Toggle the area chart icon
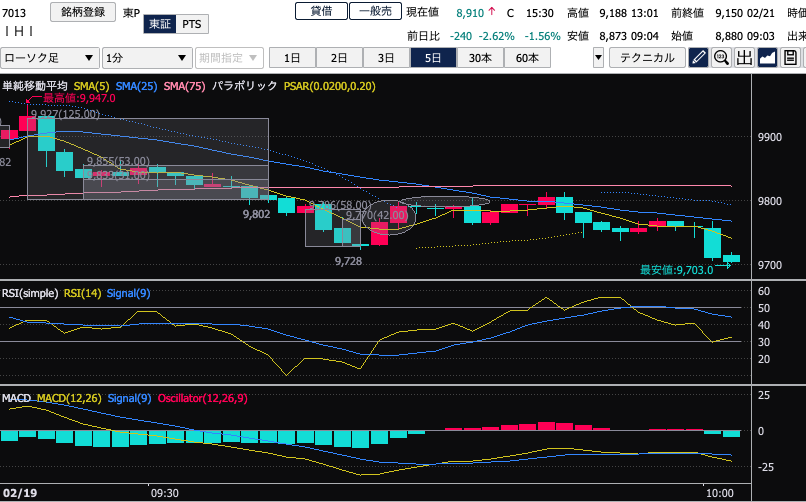Viewport: 806px width, 502px height. 768,57
